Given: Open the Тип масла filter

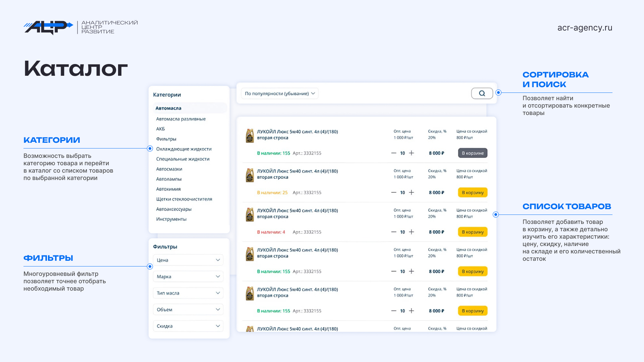Looking at the screenshot, I should click(188, 293).
